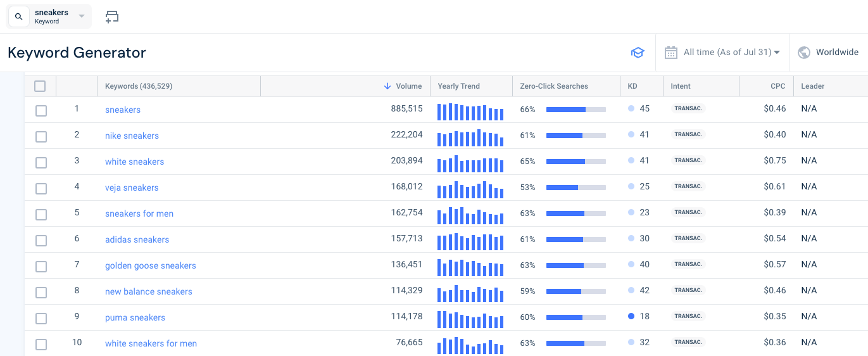The image size is (868, 356).
Task: Check the box for puma sneakers
Action: pos(41,319)
